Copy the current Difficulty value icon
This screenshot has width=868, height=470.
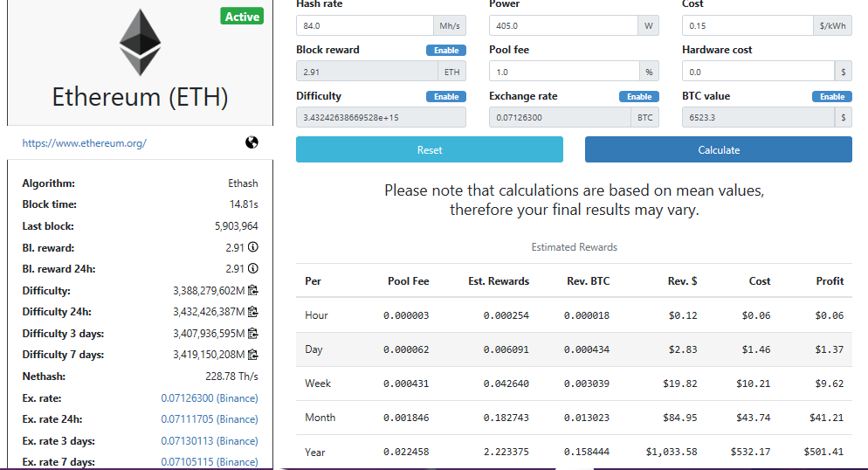click(x=253, y=290)
